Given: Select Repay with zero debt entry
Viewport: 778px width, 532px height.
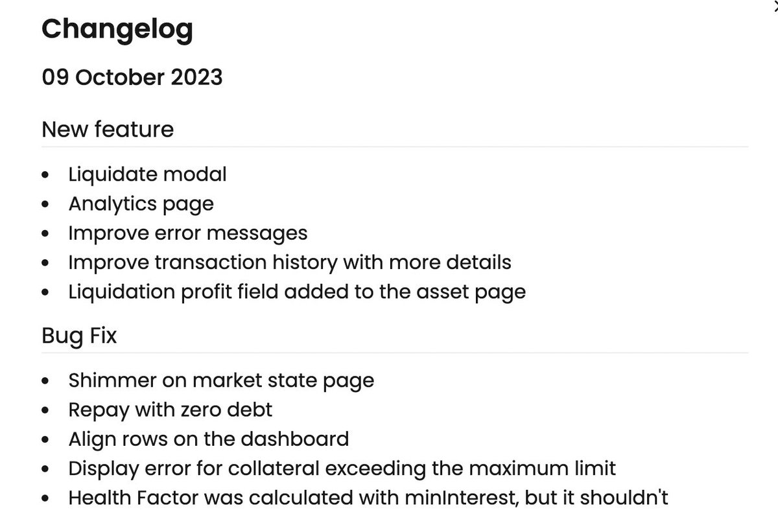Looking at the screenshot, I should 171,410.
